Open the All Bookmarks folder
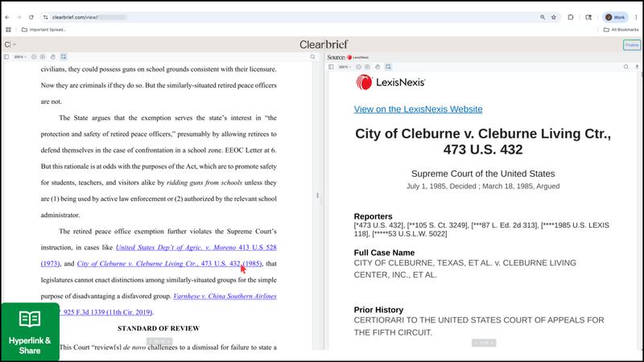Screen dimensions: 644x362 pyautogui.click(x=621, y=30)
